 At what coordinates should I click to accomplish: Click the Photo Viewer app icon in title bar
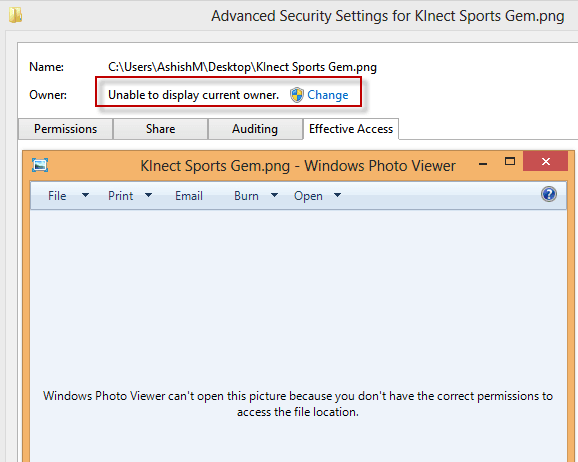[x=40, y=165]
